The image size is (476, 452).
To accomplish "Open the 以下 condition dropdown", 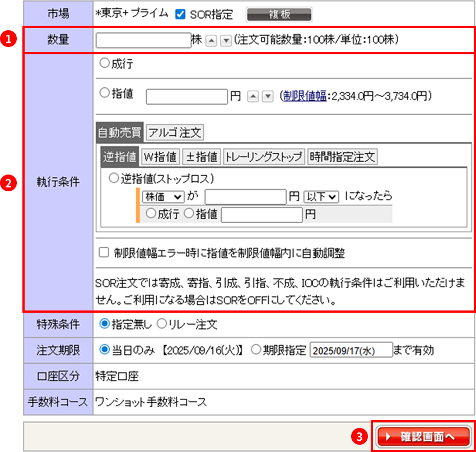I will point(321,197).
